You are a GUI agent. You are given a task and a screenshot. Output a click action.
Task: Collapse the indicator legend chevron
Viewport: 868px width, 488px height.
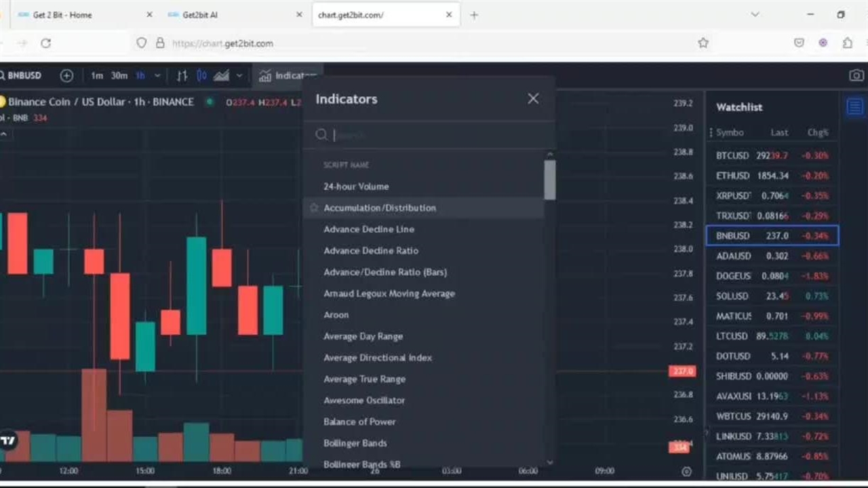click(3, 134)
